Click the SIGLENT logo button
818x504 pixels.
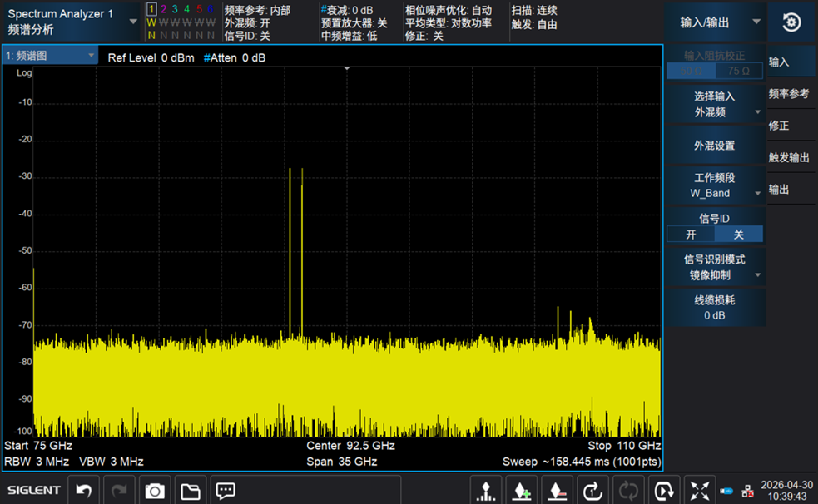(x=34, y=491)
